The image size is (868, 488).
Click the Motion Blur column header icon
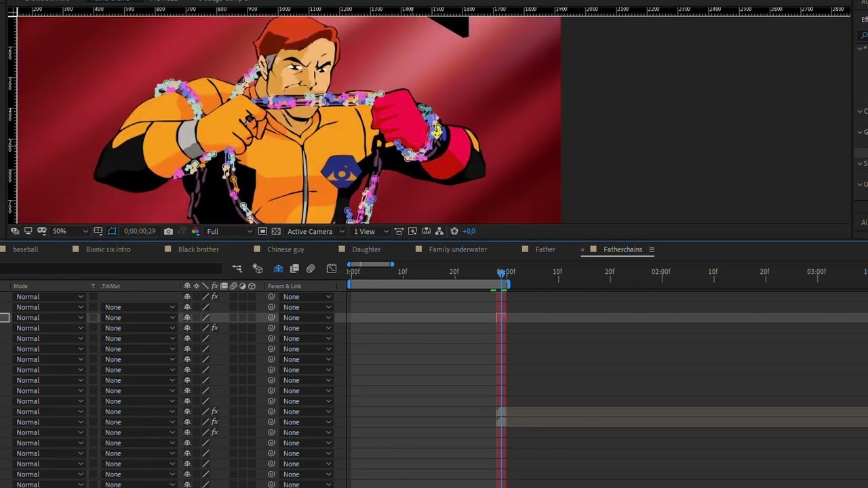233,286
